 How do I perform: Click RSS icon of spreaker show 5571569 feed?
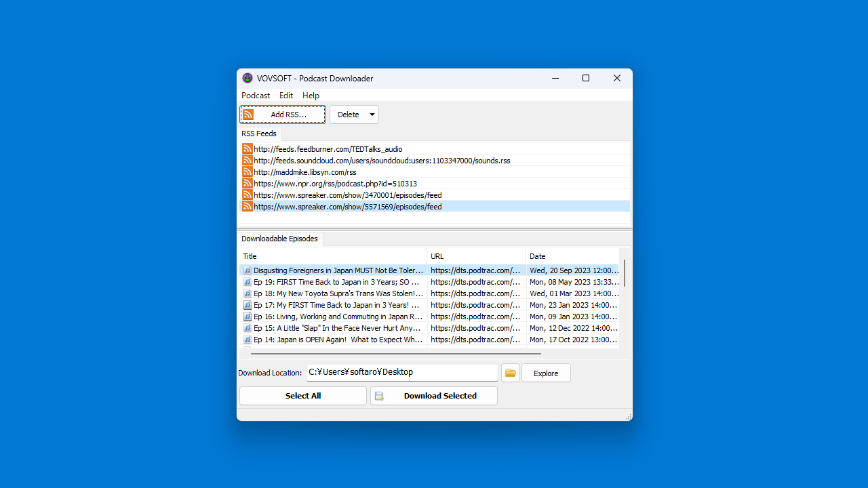click(248, 206)
